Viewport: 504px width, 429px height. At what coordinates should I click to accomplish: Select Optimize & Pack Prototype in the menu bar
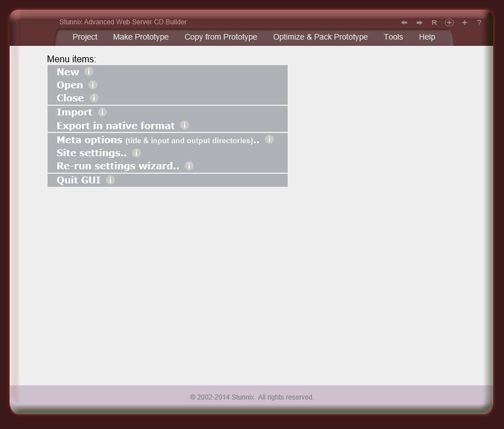coord(321,37)
